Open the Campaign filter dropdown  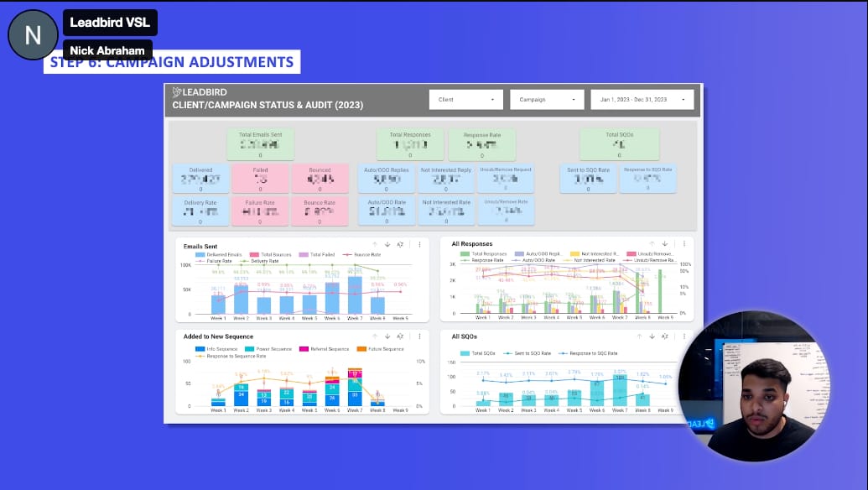click(x=547, y=99)
